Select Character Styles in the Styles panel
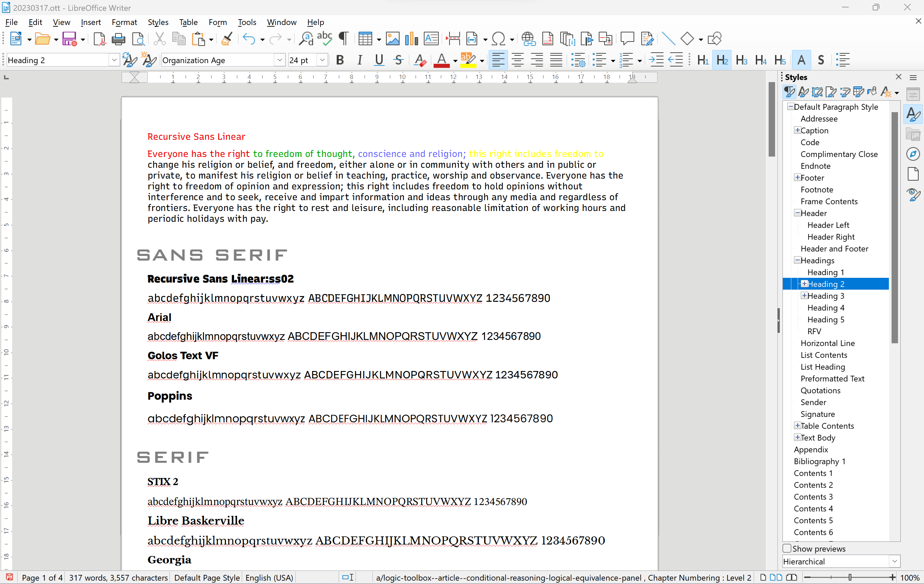This screenshot has height=584, width=924. [803, 91]
